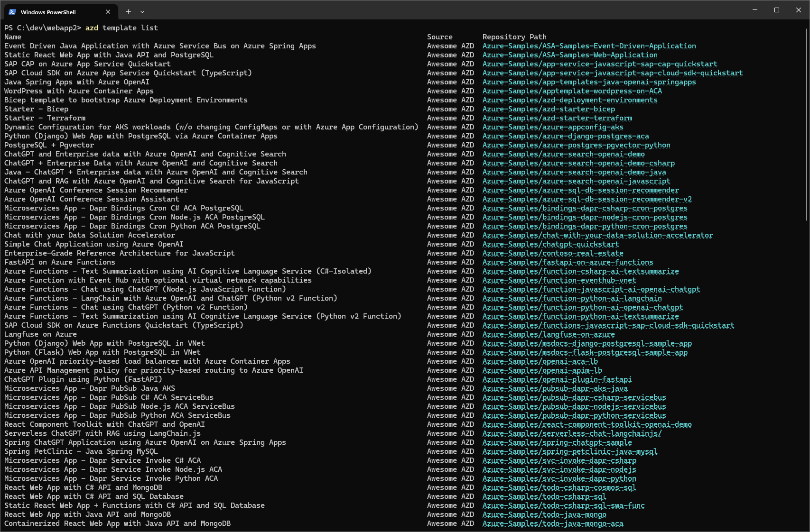The width and height of the screenshot is (810, 532).
Task: Expand the new tab profile dropdown
Action: pyautogui.click(x=142, y=12)
